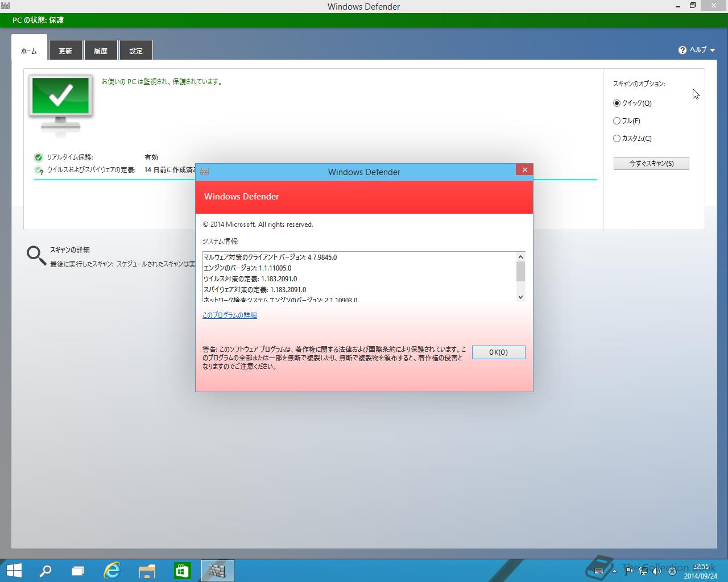Restore down the main Defender window
Viewport: 728px width, 582px height.
(x=693, y=6)
